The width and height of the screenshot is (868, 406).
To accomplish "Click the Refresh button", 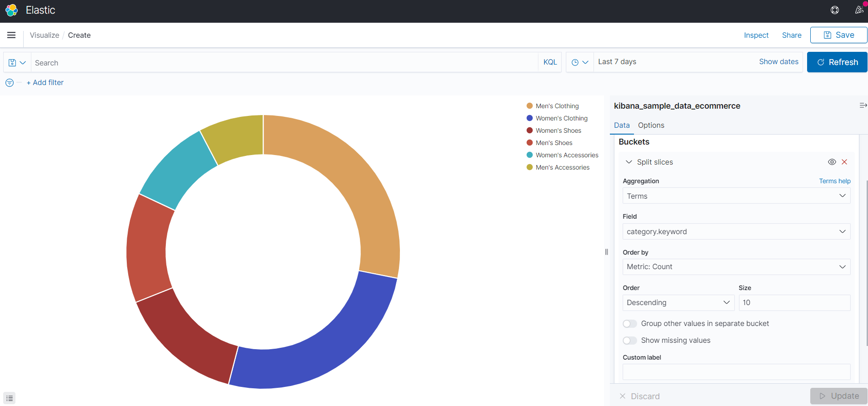I will point(837,62).
